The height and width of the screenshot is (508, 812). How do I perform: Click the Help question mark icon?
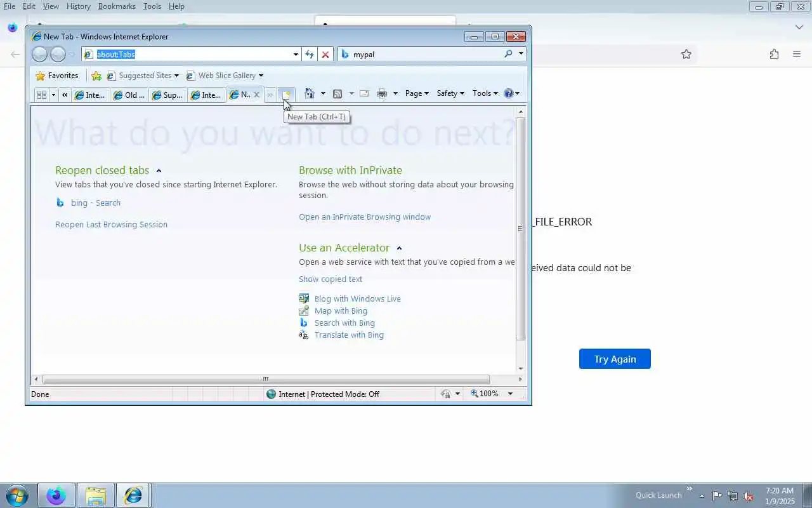508,93
